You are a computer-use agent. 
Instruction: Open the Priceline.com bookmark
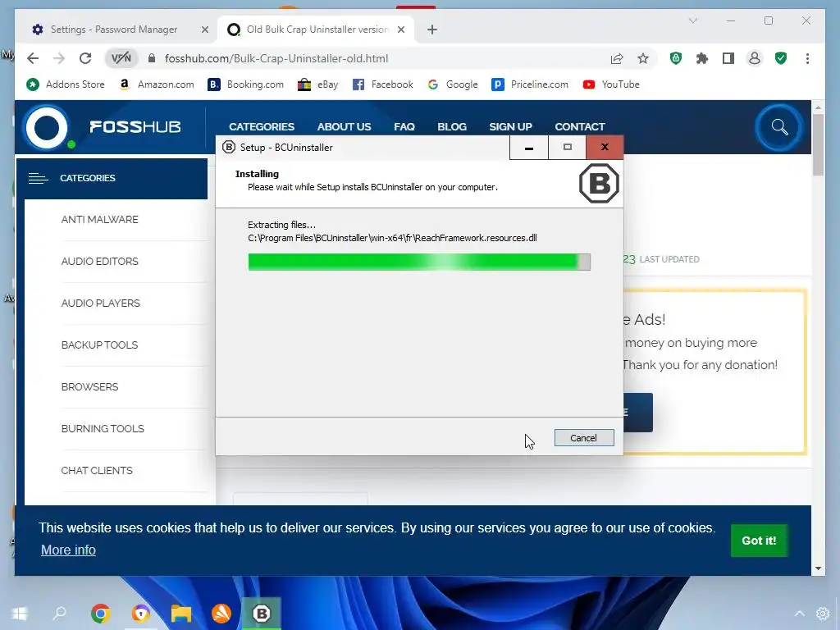530,84
